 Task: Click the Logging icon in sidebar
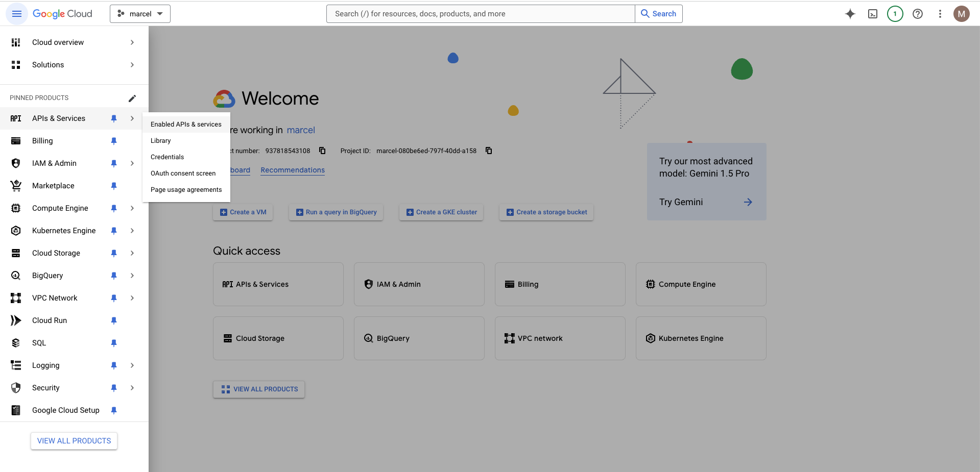(16, 365)
